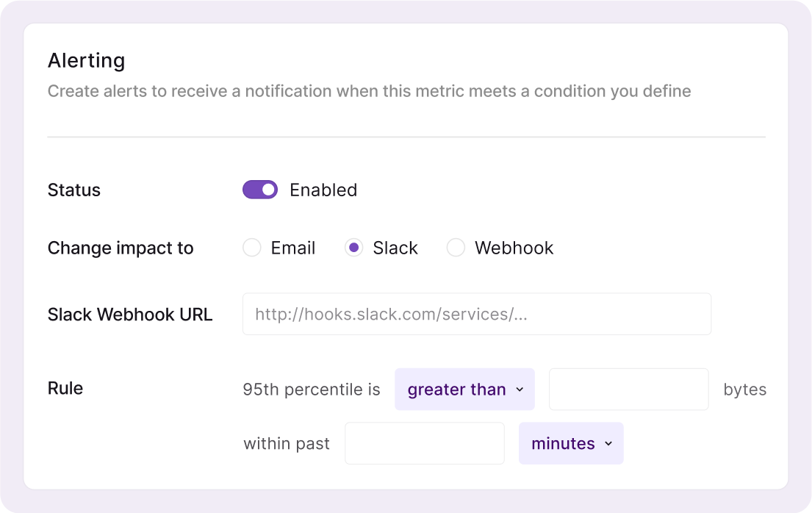Viewport: 812px width, 513px height.
Task: Click the "Status" row label
Action: click(x=74, y=190)
